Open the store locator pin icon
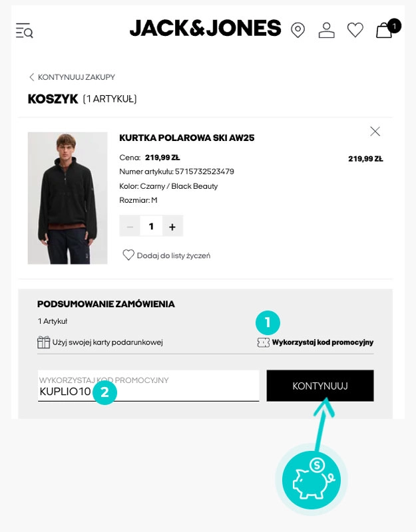This screenshot has height=532, width=416. [298, 31]
